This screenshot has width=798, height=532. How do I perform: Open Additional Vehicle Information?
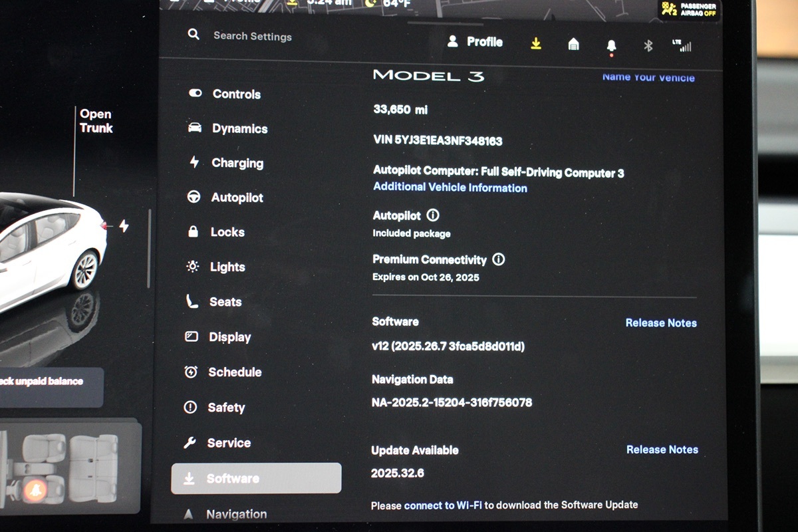click(450, 188)
